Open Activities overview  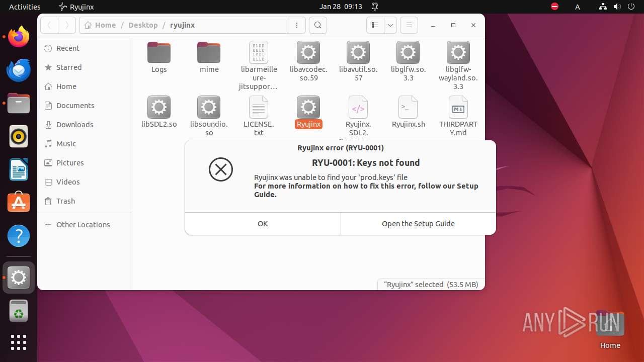click(x=25, y=7)
